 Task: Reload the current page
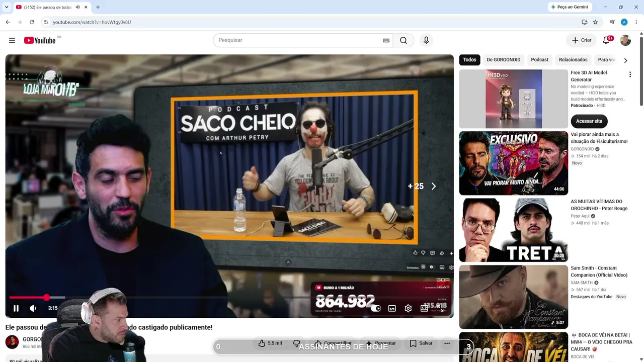coord(32,22)
